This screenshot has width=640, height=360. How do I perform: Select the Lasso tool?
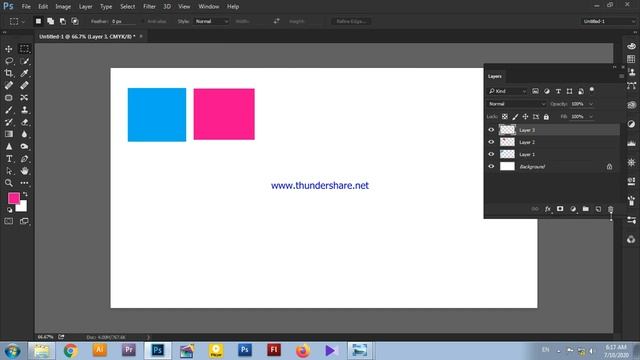[x=9, y=61]
